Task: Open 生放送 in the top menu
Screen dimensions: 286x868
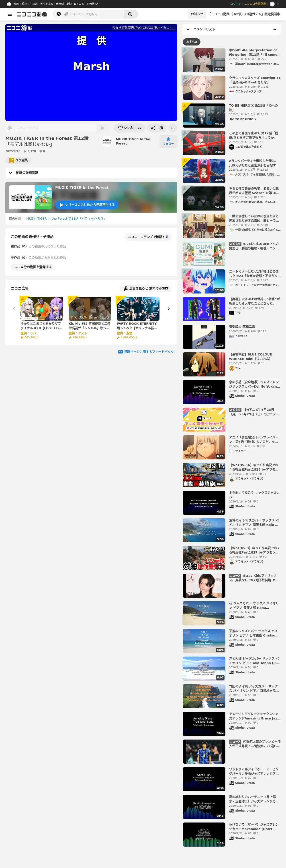Action: pyautogui.click(x=34, y=4)
